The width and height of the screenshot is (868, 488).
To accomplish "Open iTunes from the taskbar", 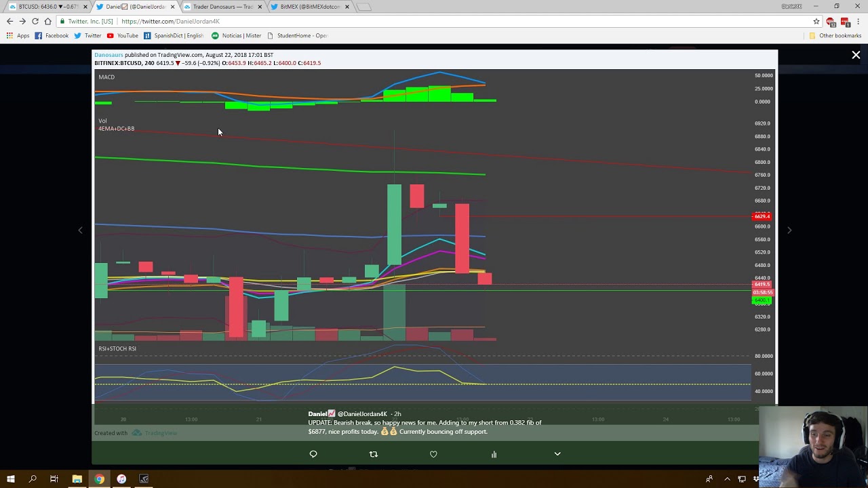I will pyautogui.click(x=121, y=479).
